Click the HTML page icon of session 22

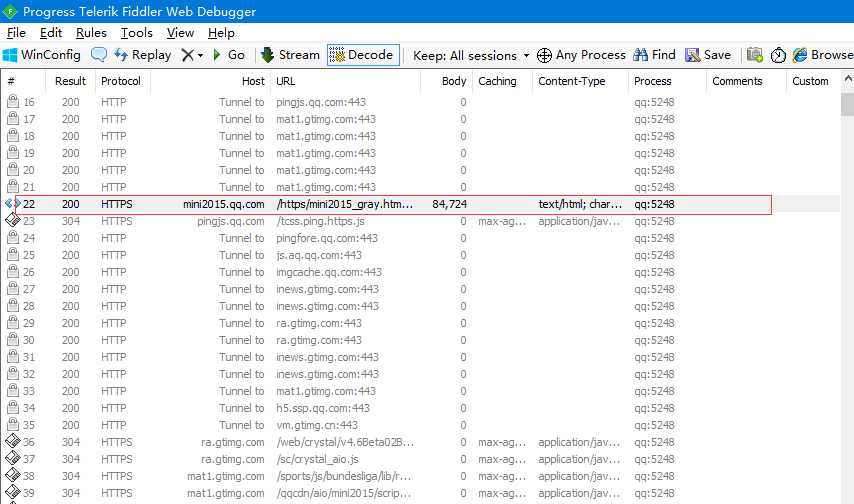click(x=13, y=204)
